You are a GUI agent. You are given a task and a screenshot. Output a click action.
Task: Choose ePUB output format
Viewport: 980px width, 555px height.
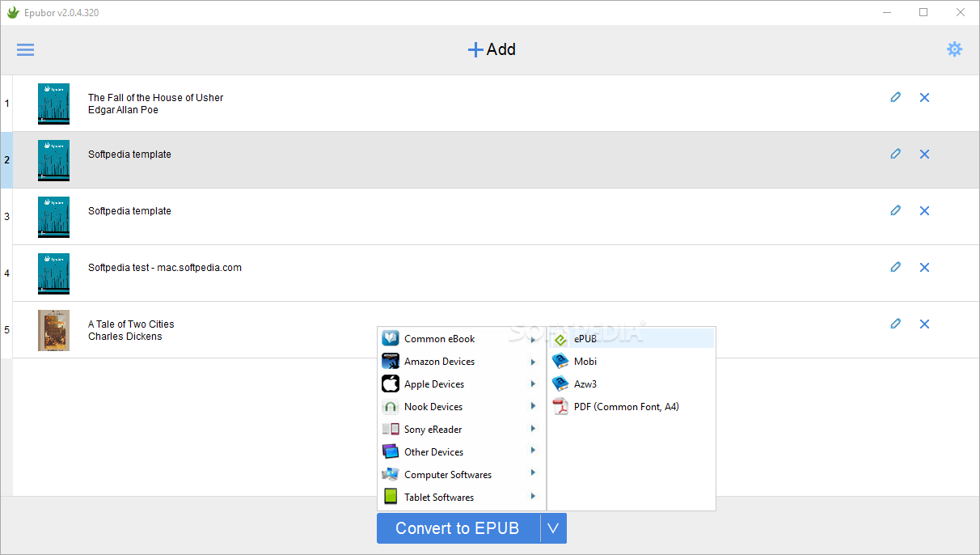click(632, 339)
